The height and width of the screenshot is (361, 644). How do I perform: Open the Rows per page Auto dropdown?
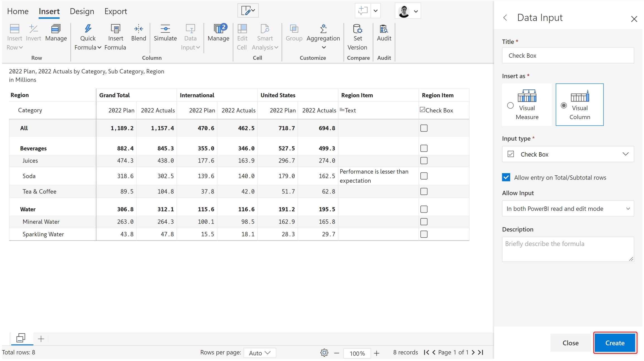tap(260, 353)
